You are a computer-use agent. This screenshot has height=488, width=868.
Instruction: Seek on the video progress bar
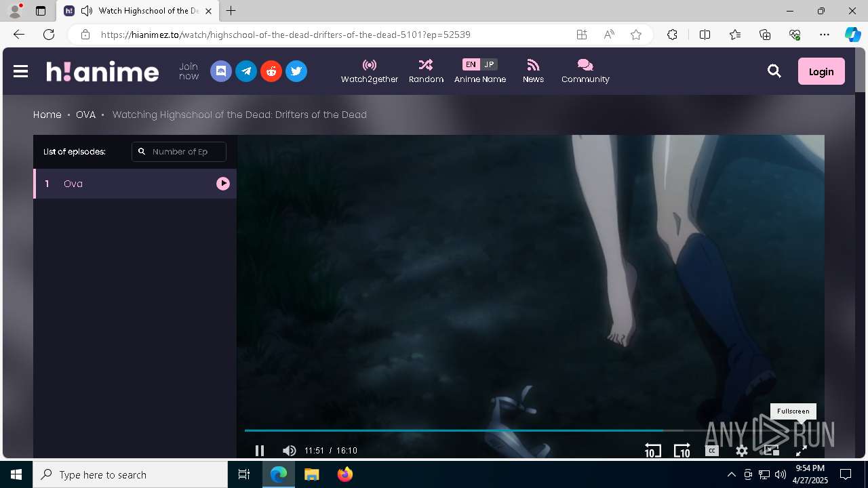coord(530,430)
